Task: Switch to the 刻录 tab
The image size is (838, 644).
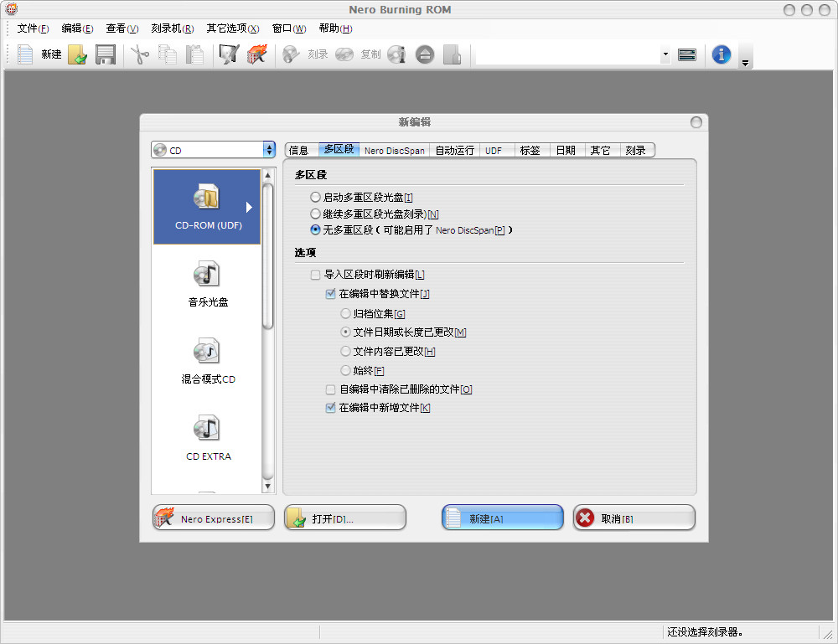Action: [635, 151]
